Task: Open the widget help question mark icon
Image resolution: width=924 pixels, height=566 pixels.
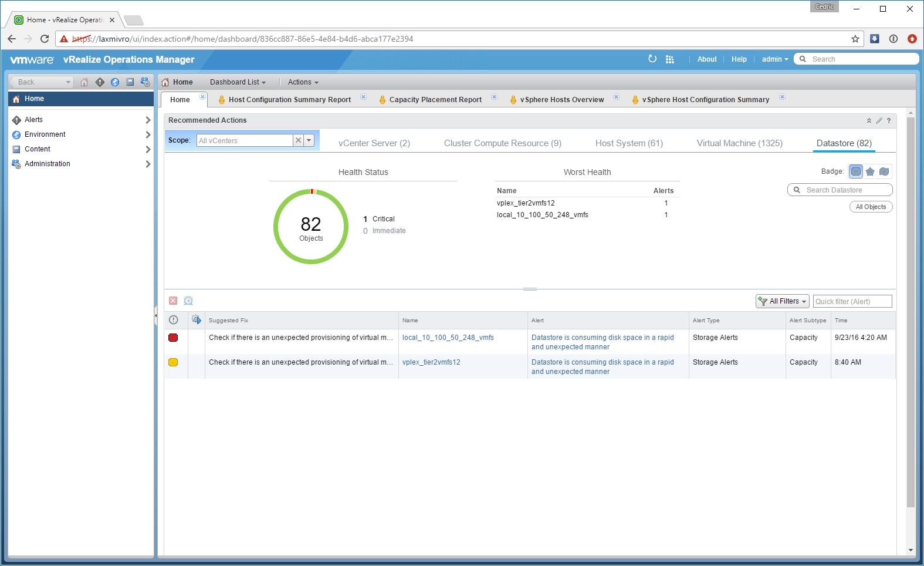Action: [889, 121]
